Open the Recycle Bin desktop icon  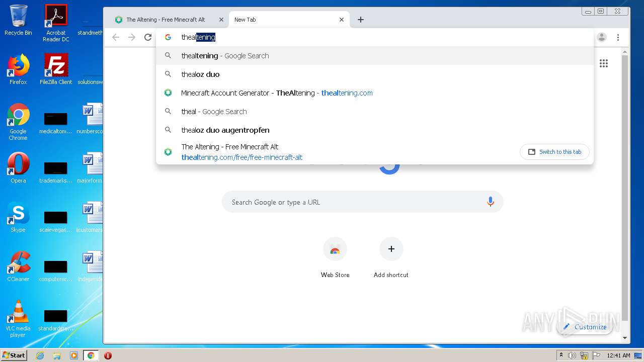(18, 21)
